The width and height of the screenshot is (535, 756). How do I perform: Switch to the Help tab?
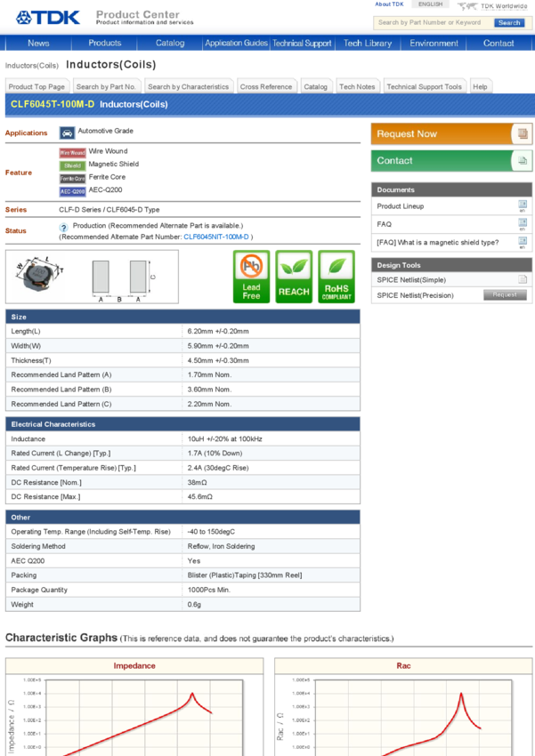(480, 86)
